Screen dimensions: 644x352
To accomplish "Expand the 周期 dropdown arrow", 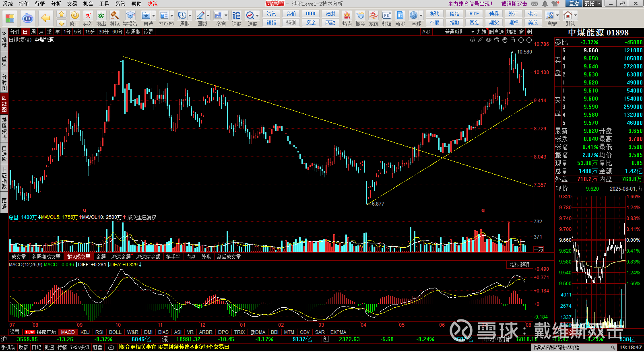I will [x=190, y=16].
